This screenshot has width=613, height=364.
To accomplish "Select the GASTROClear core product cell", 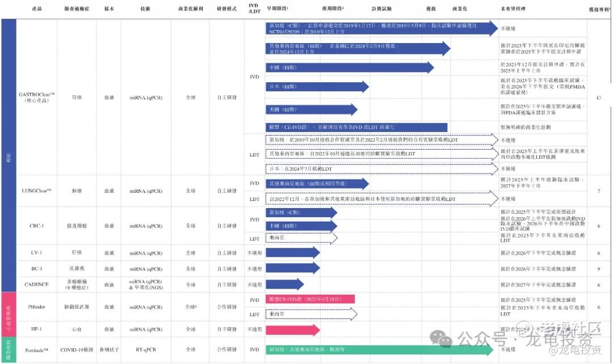I will click(x=37, y=98).
